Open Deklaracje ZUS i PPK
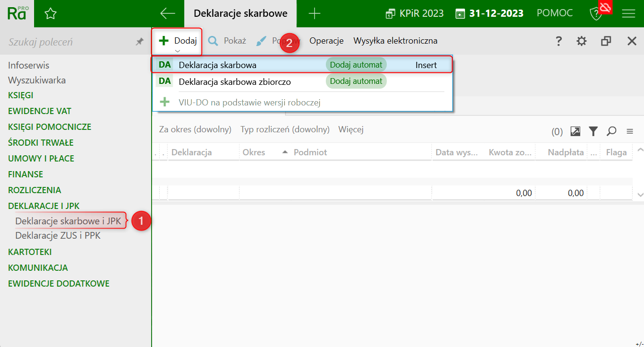This screenshot has height=347, width=644. pos(58,236)
